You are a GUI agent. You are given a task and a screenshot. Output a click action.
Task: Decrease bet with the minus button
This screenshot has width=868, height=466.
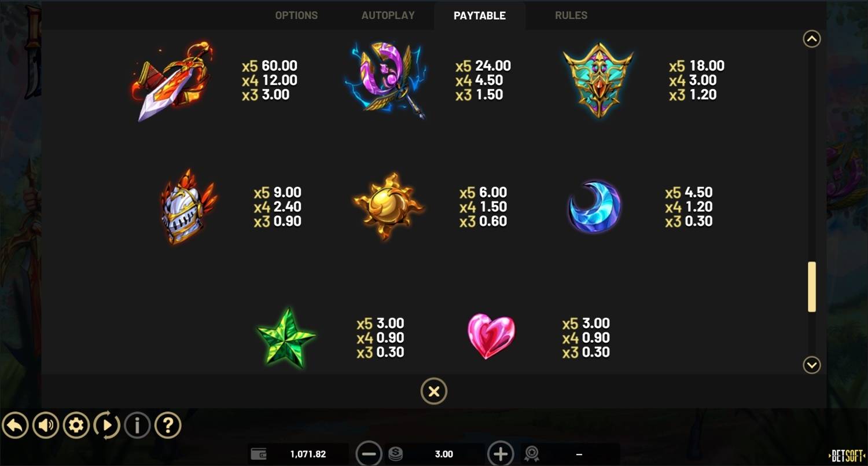click(x=369, y=454)
